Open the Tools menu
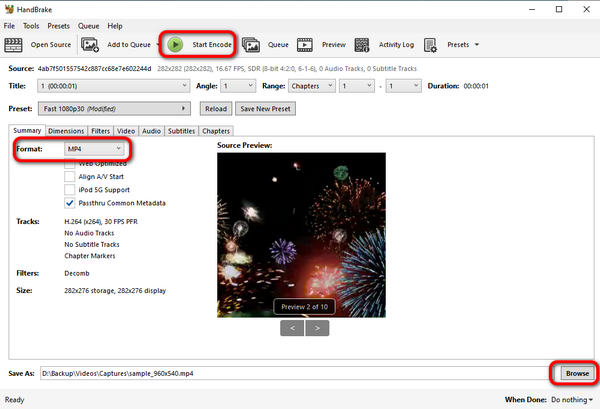 (31, 26)
